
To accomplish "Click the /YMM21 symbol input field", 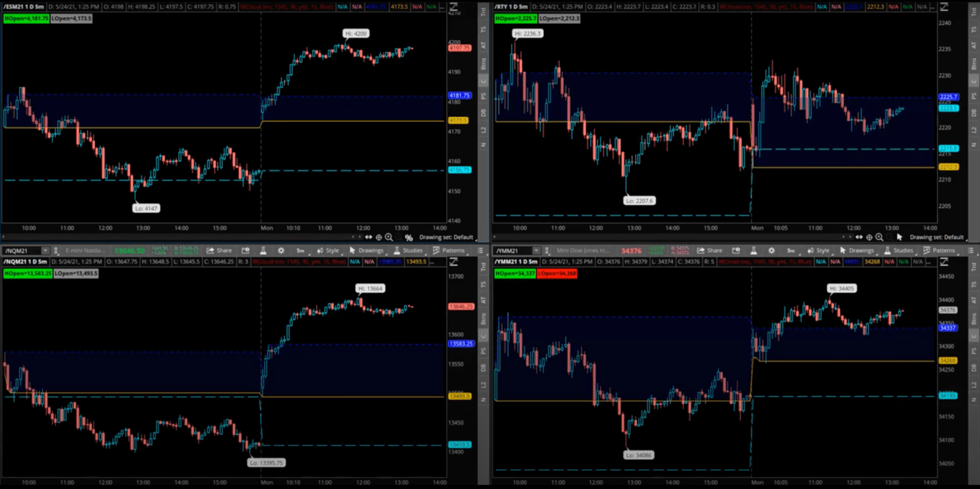I will pos(513,251).
